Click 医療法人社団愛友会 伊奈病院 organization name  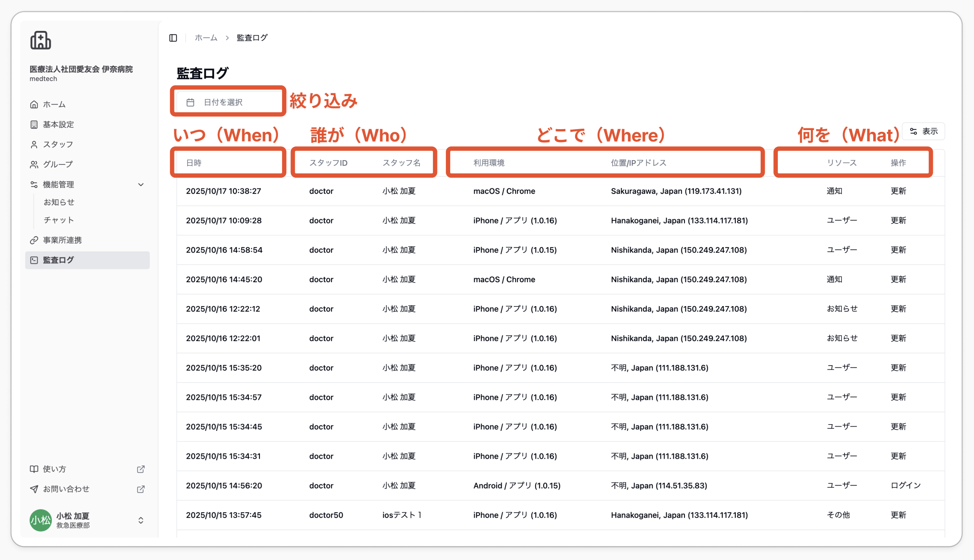tap(81, 69)
